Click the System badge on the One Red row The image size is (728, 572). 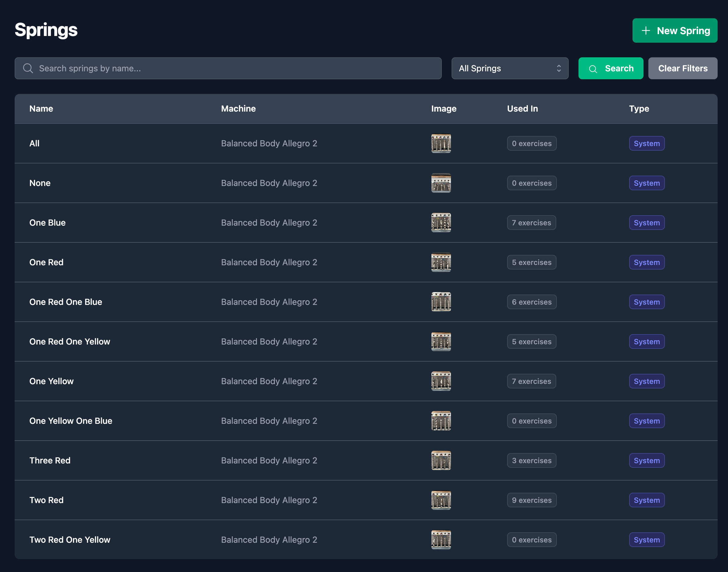coord(647,262)
